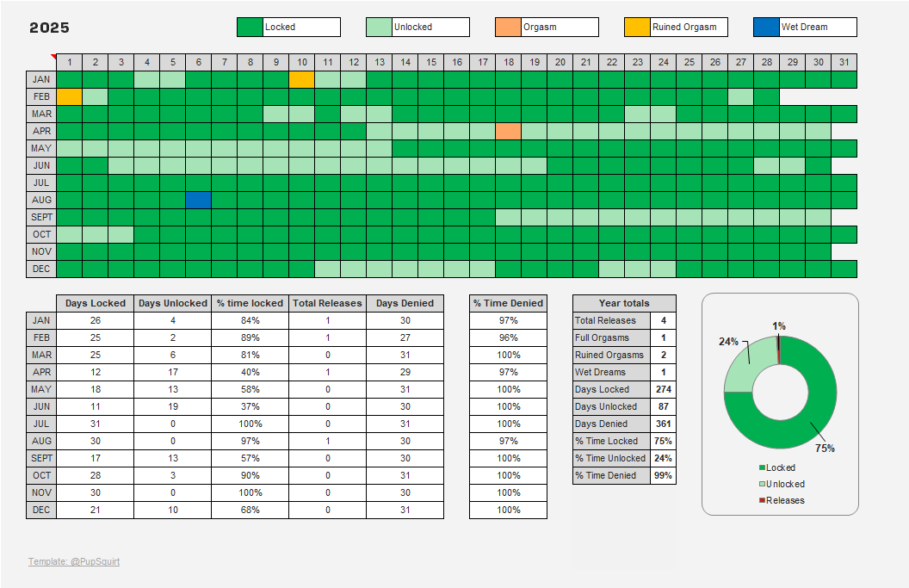The image size is (909, 588).
Task: Select the 2025 year title
Action: click(49, 28)
